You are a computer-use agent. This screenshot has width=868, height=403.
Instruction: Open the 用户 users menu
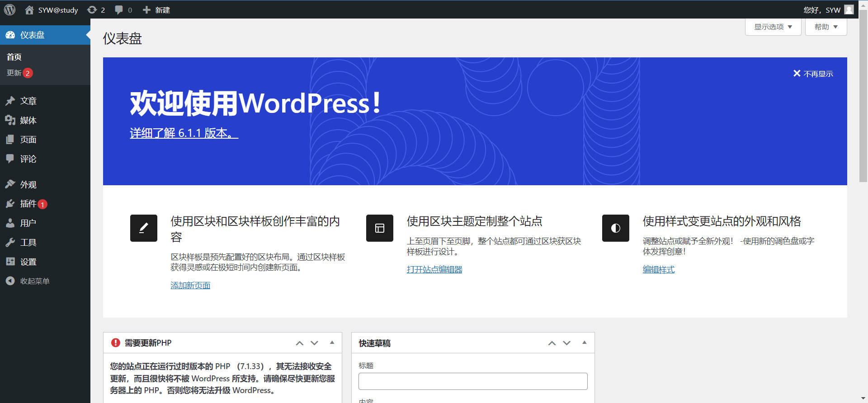pyautogui.click(x=45, y=223)
